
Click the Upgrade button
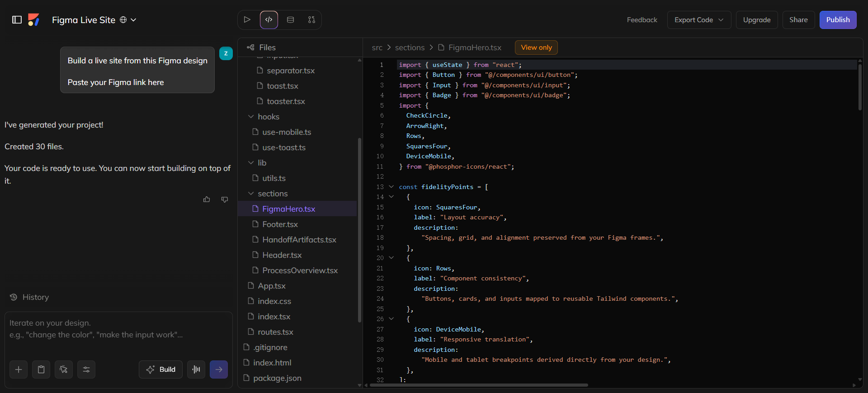(757, 20)
